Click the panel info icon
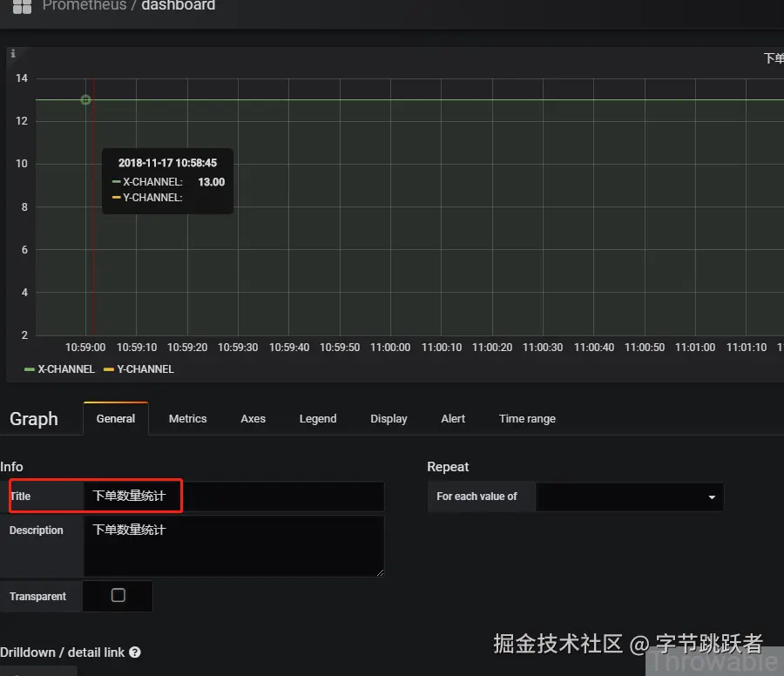This screenshot has width=784, height=676. click(x=13, y=53)
